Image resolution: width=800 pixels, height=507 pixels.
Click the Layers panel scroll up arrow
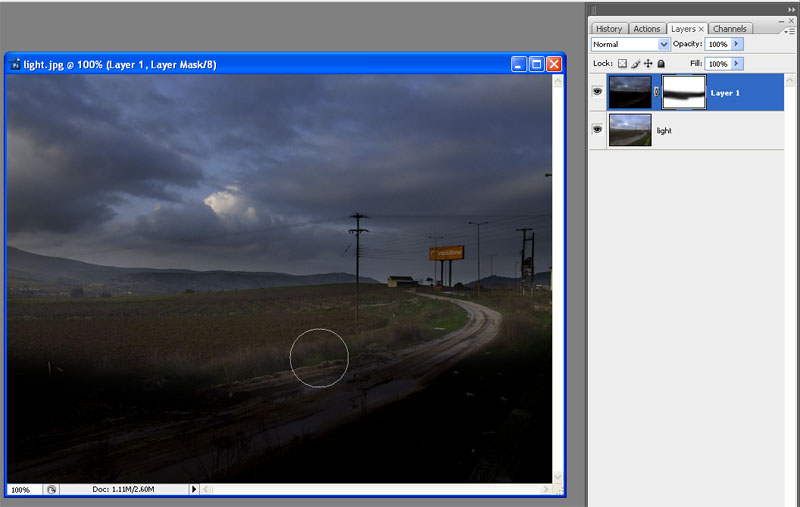click(790, 80)
